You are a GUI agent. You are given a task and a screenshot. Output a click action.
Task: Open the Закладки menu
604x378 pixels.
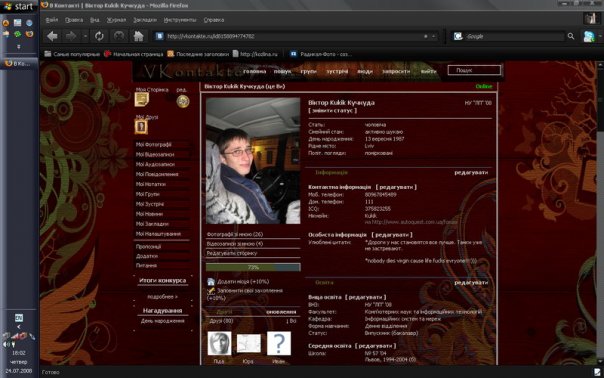coord(145,20)
